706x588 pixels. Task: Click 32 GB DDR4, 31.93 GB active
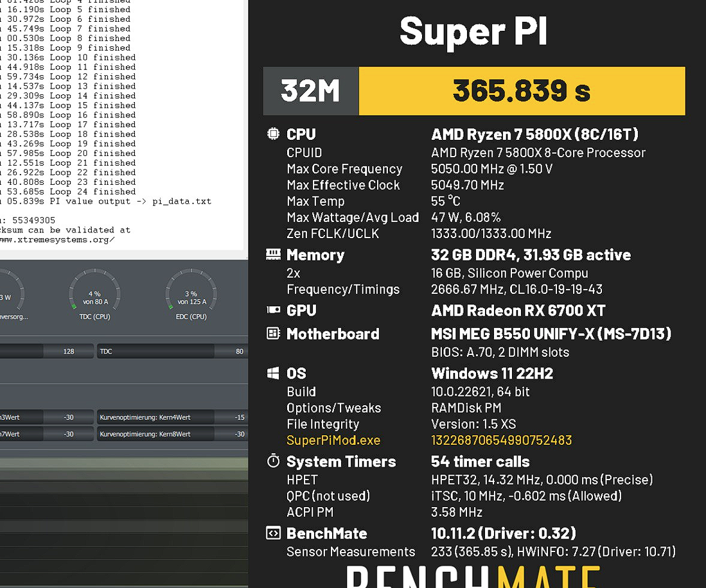pyautogui.click(x=531, y=255)
